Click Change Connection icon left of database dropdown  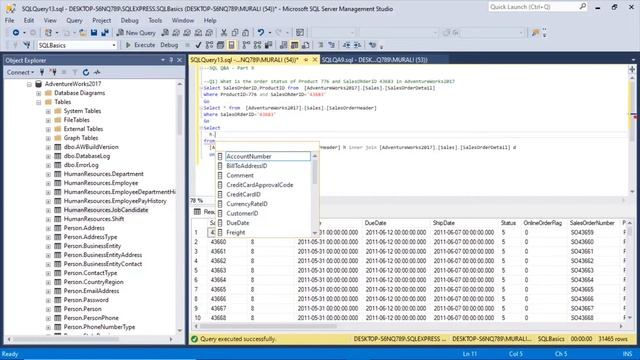[27, 45]
